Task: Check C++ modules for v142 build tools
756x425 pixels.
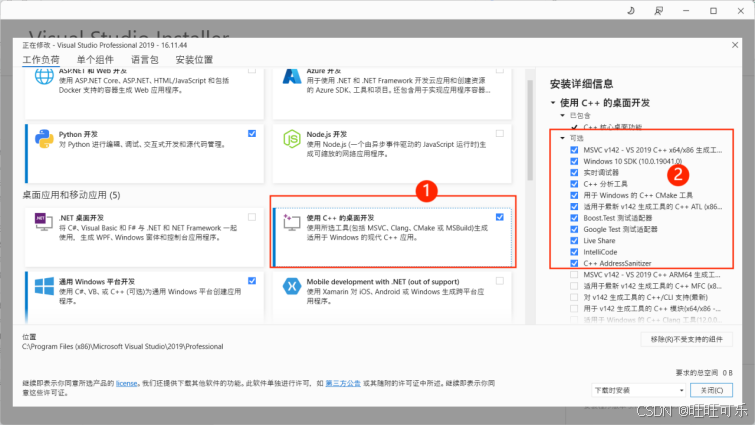Action: click(x=574, y=308)
